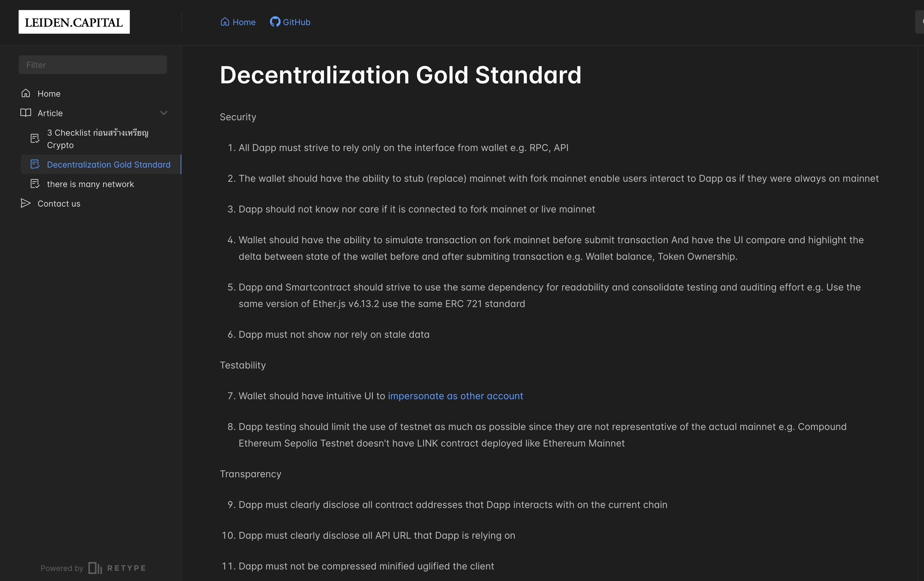The height and width of the screenshot is (581, 924).
Task: Collapse the Article section chevron
Action: (164, 113)
